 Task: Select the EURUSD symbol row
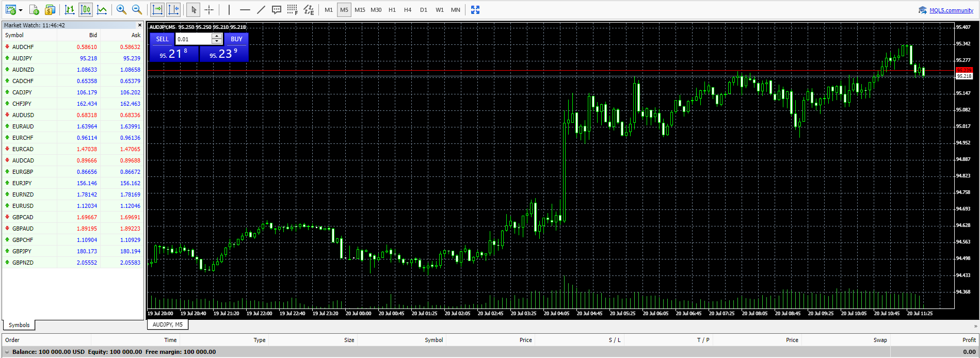[73, 206]
